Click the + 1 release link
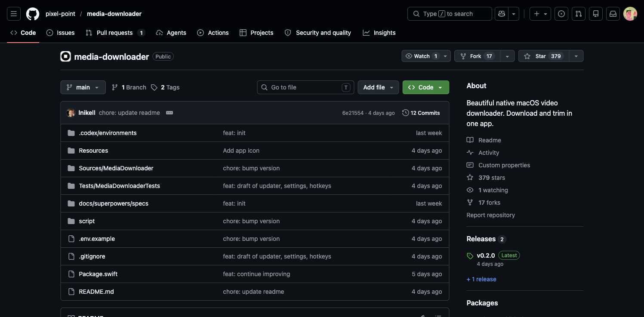The width and height of the screenshot is (644, 317). pyautogui.click(x=481, y=279)
